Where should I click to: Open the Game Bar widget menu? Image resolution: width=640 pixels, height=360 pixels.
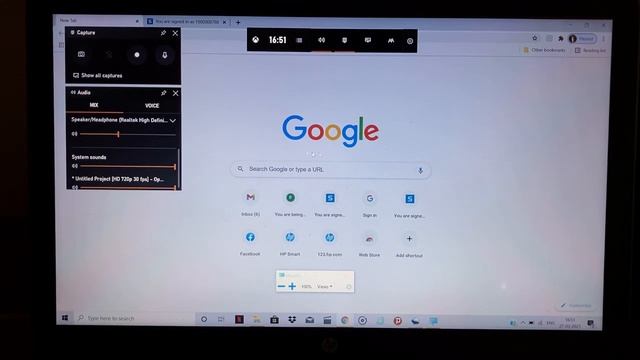[x=299, y=40]
